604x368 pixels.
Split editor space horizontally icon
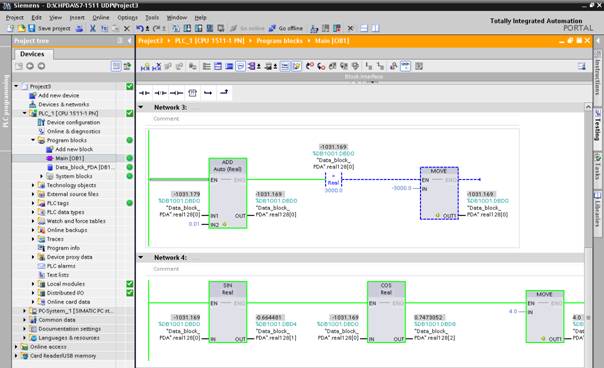point(364,28)
